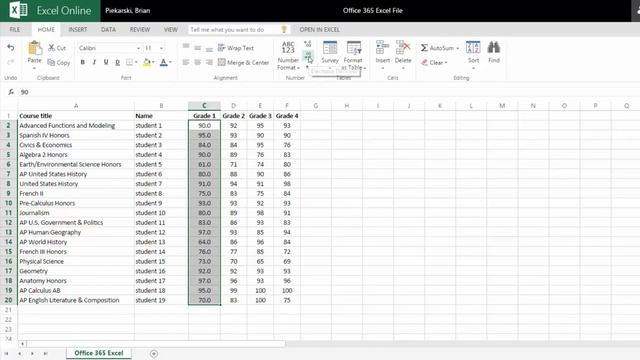Click the Undo arrow icon
Screen dimensions: 640x360
(x=11, y=48)
